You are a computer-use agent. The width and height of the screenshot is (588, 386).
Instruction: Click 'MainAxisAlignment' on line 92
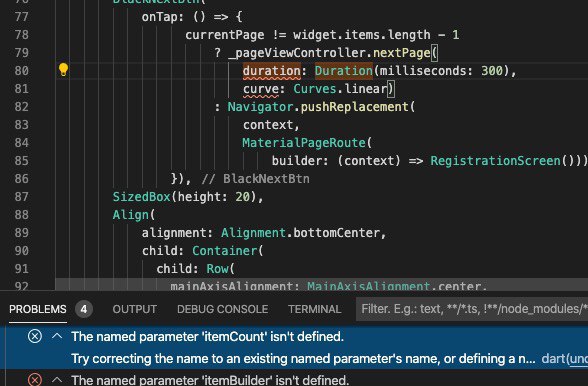click(368, 286)
